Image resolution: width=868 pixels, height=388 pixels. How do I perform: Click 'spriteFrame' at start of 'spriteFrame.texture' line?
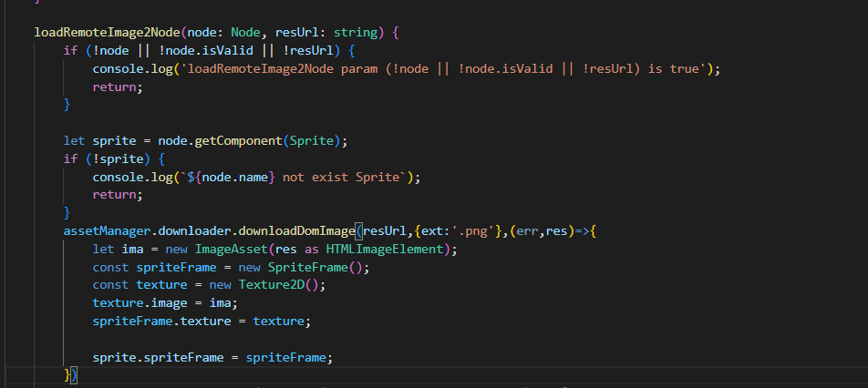(x=133, y=322)
